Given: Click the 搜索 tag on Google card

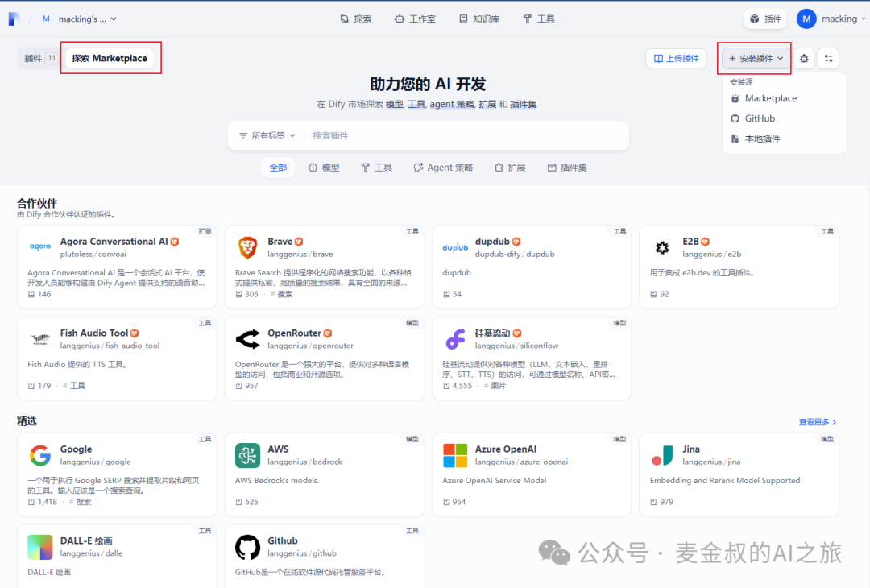Looking at the screenshot, I should coord(80,502).
